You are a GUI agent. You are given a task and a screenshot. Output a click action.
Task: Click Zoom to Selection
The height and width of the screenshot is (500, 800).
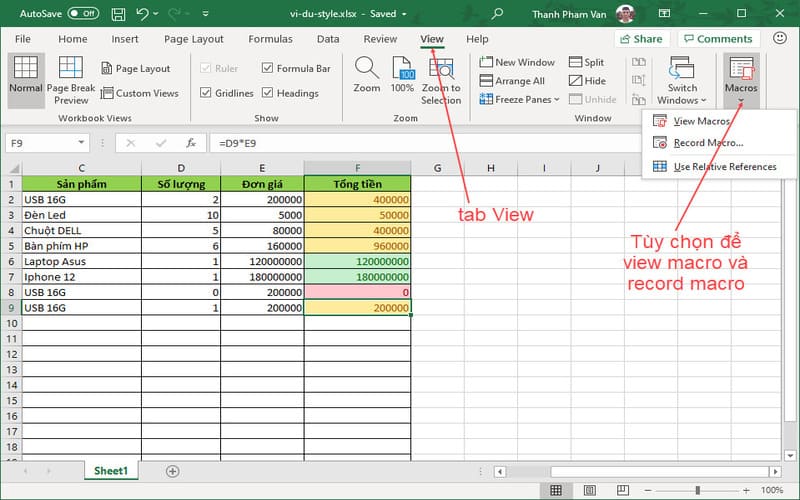click(x=441, y=80)
